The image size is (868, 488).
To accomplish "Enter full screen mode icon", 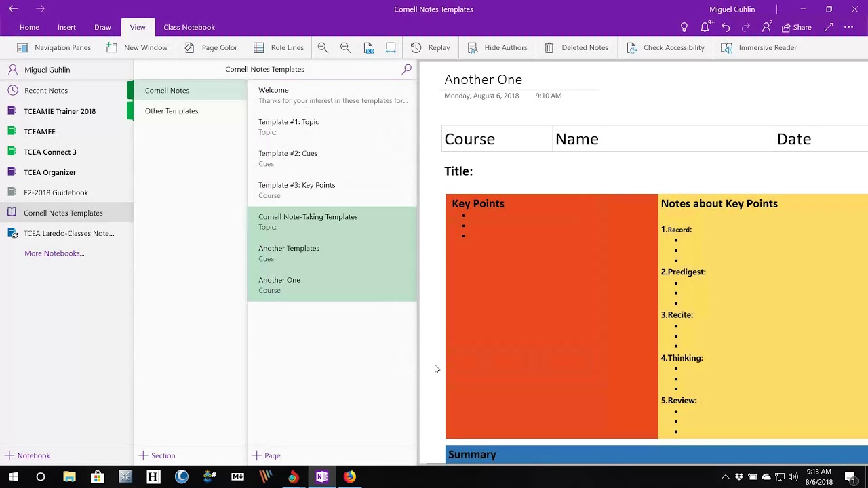I will (829, 27).
